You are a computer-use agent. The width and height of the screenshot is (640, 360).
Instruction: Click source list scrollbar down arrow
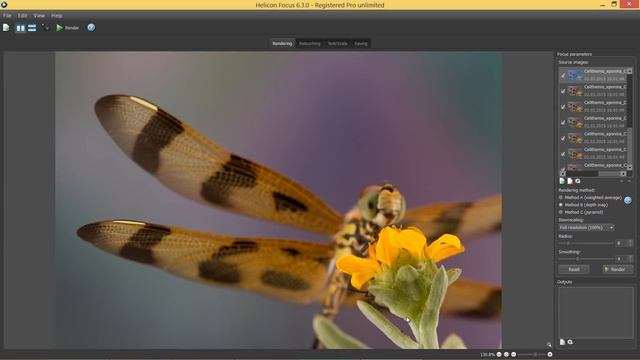tap(629, 167)
